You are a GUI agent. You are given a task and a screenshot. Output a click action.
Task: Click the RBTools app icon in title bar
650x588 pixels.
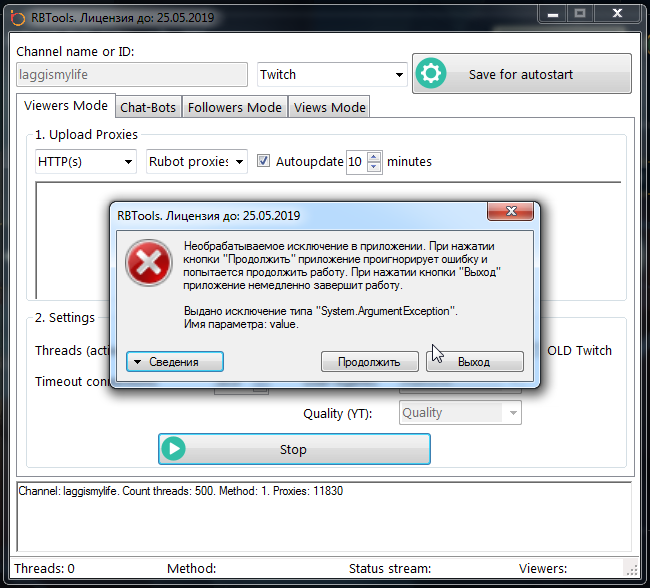click(x=17, y=15)
